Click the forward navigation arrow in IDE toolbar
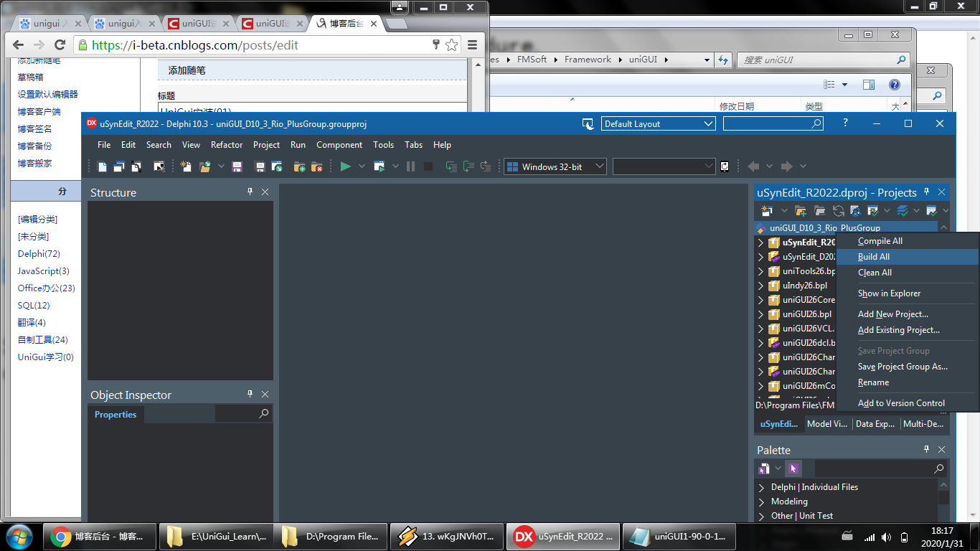 point(786,166)
